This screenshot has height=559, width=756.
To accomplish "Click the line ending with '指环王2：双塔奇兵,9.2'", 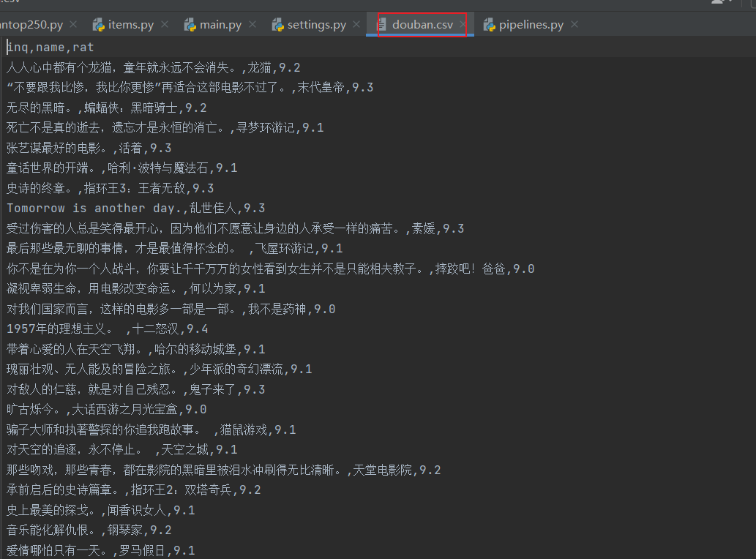I will click(133, 489).
